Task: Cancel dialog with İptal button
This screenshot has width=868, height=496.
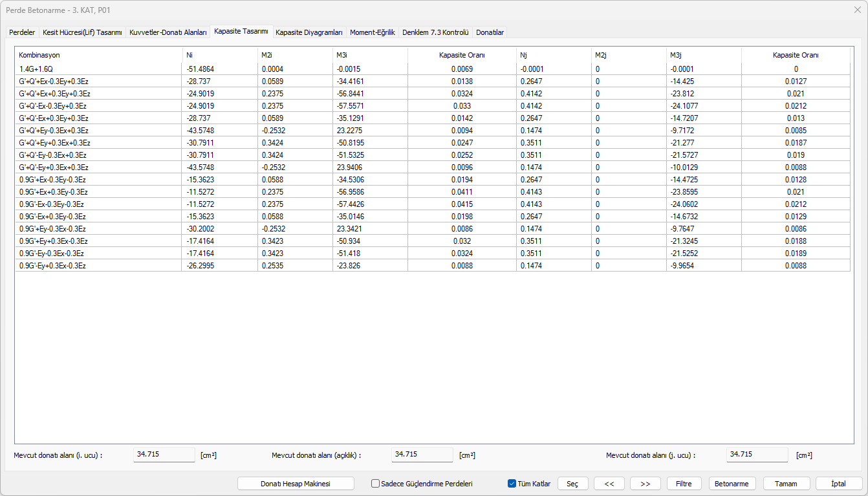Action: click(x=838, y=484)
